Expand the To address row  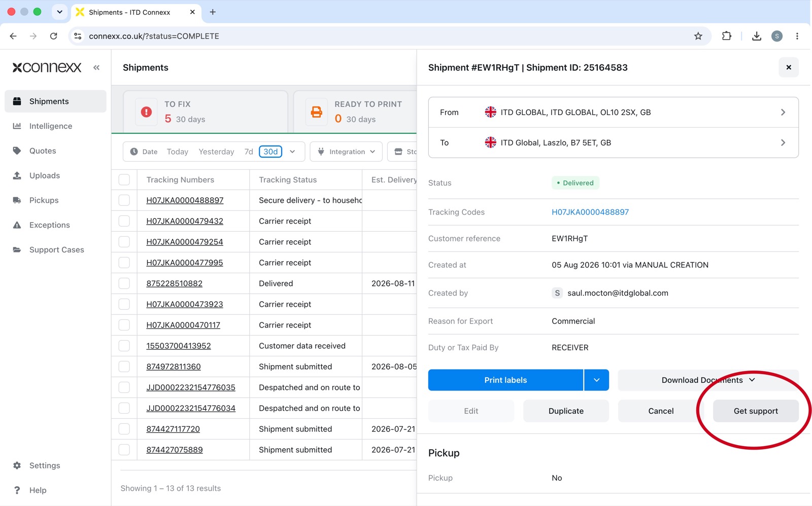[x=614, y=142]
